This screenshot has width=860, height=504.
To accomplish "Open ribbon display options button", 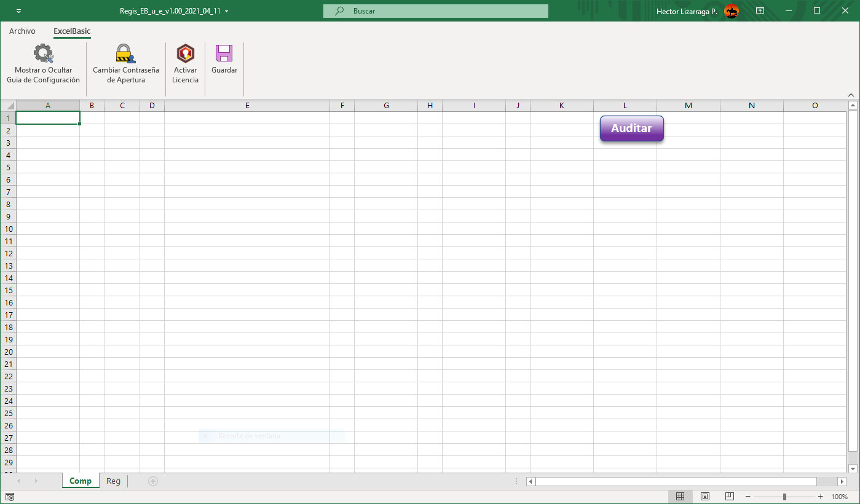I will coord(760,11).
